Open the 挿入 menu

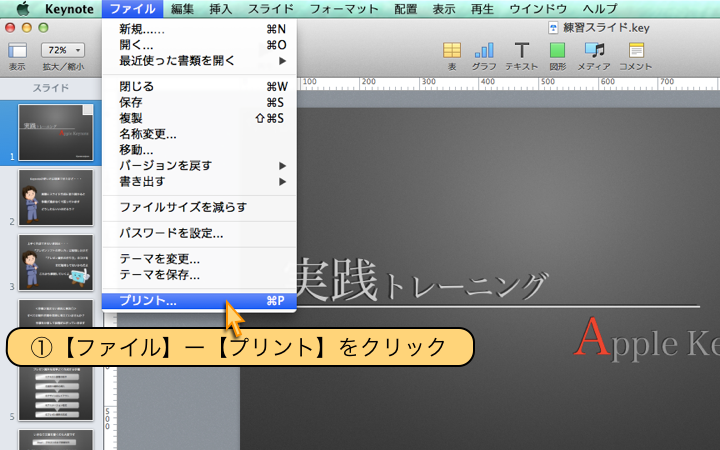(x=221, y=9)
